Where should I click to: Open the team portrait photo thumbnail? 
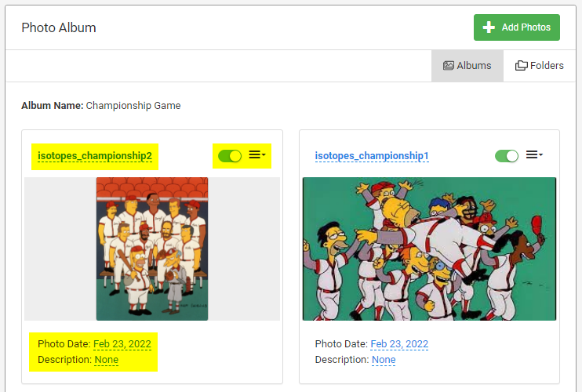click(x=152, y=249)
